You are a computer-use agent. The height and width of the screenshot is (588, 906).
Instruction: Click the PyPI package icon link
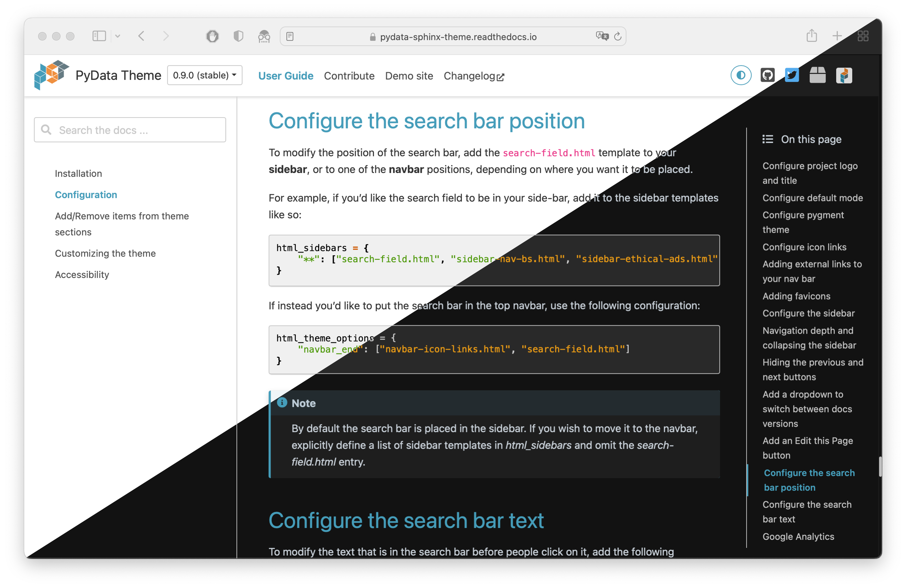[817, 75]
